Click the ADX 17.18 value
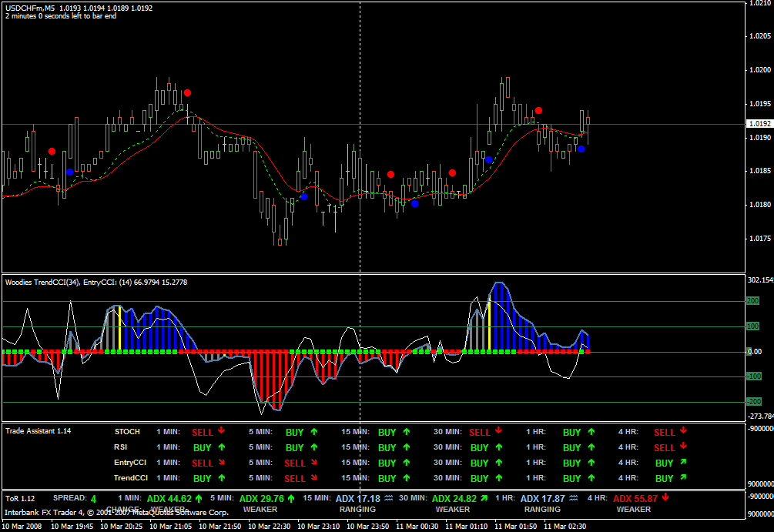The image size is (774, 532). (x=358, y=499)
